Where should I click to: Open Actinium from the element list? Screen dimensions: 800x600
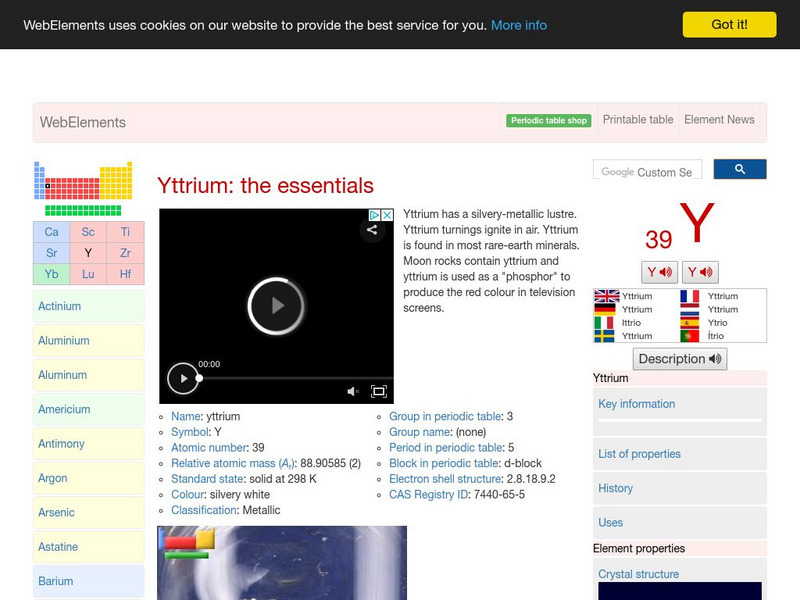tap(89, 306)
